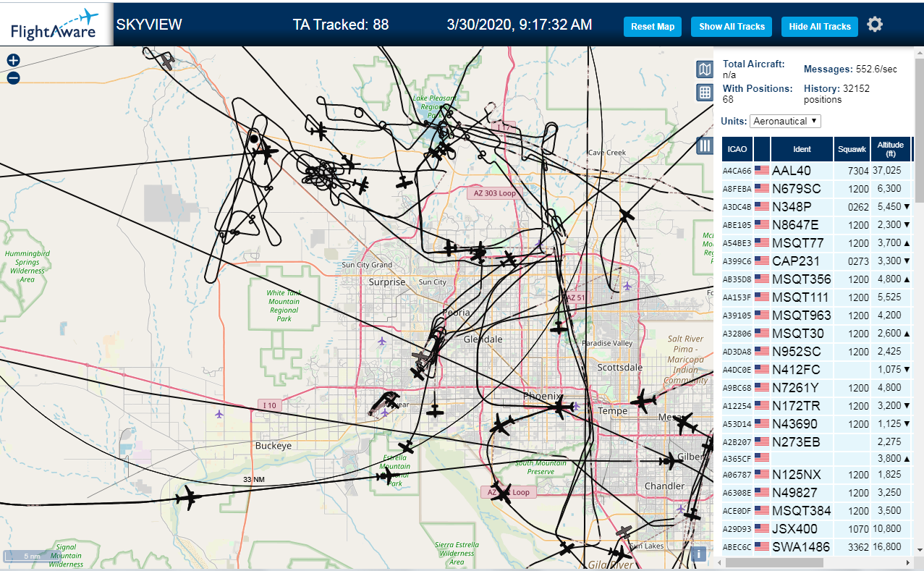Image resolution: width=924 pixels, height=571 pixels.
Task: Select the MSQT356 aircraft row
Action: pos(816,279)
